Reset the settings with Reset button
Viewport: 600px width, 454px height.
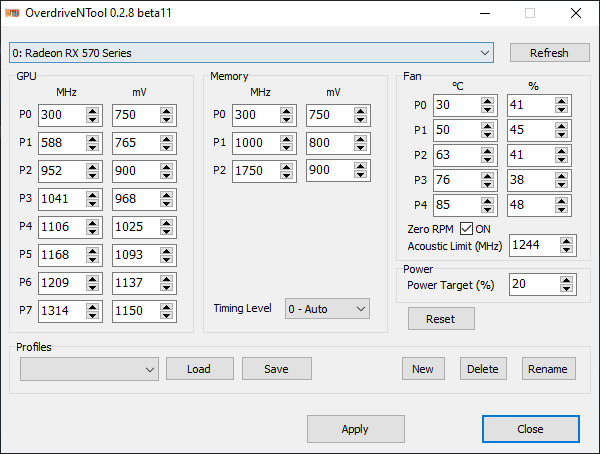[440, 319]
